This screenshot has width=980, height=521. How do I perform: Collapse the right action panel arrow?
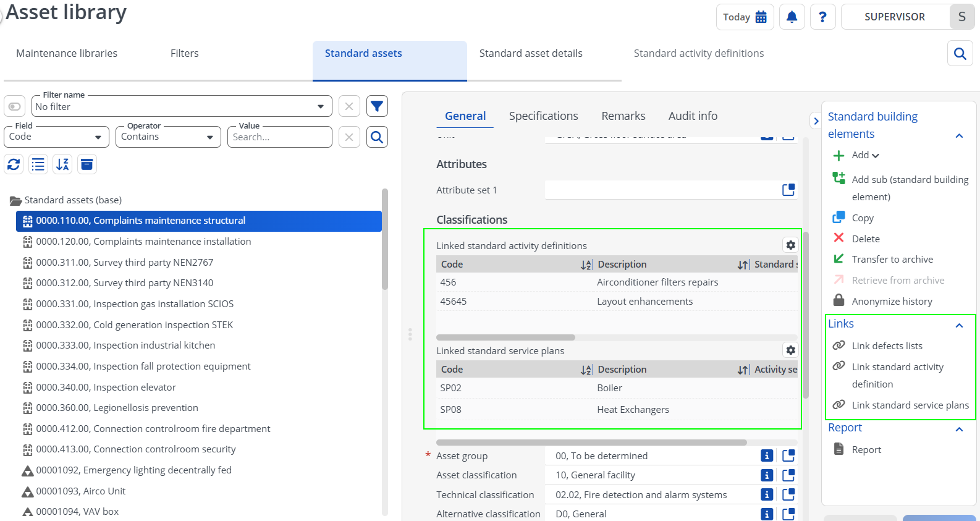816,121
